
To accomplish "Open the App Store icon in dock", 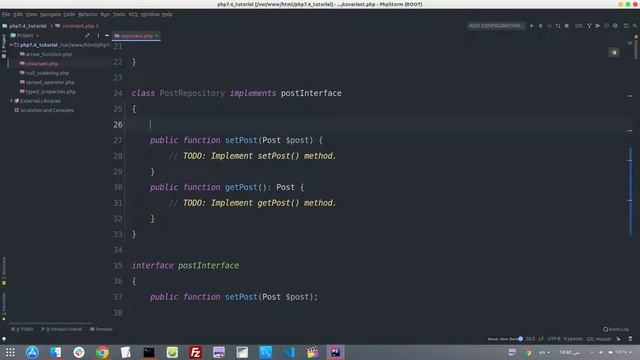I will (x=33, y=352).
